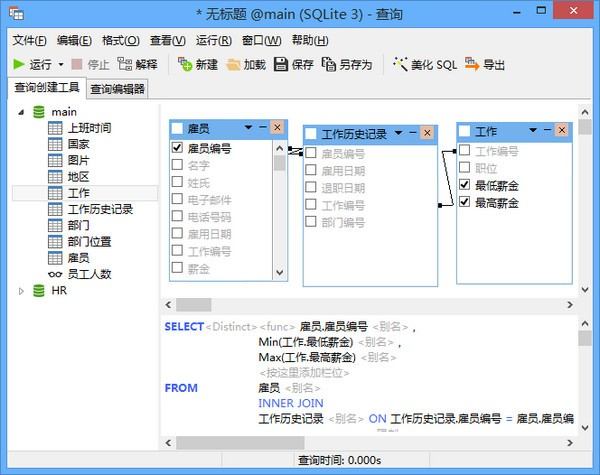The image size is (600, 475).
Task: Uncheck the 最高薪金 checkbox
Action: point(465,201)
